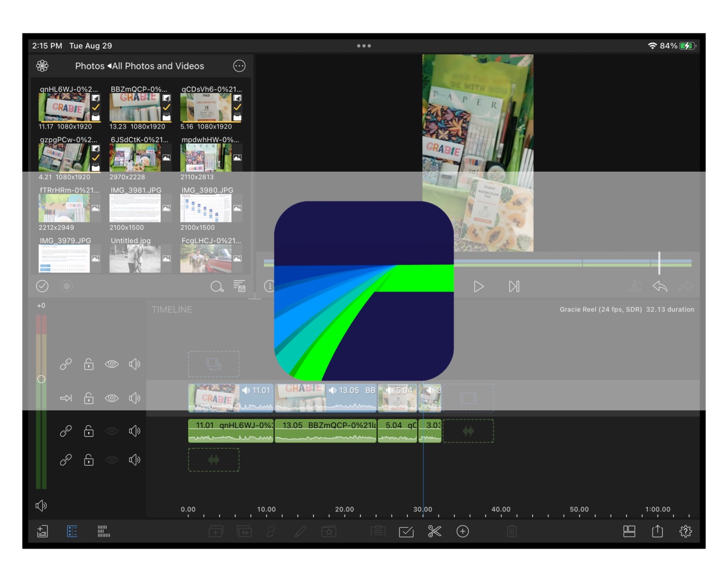Tap the add circle plus icon

462,531
